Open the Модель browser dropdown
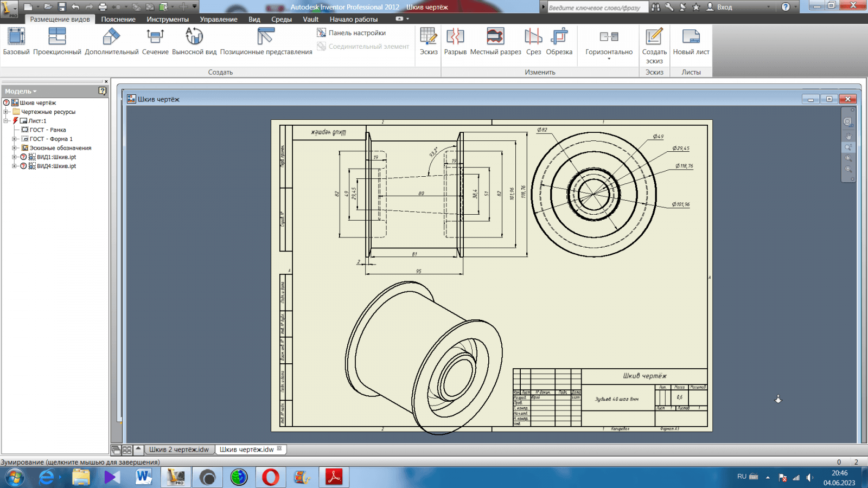Image resolution: width=868 pixels, height=488 pixels. click(x=21, y=91)
